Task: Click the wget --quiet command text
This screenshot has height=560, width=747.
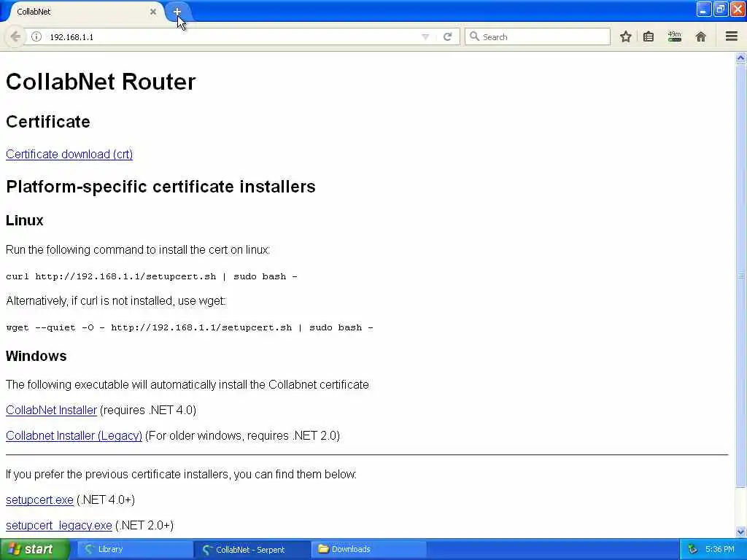Action: [x=190, y=327]
